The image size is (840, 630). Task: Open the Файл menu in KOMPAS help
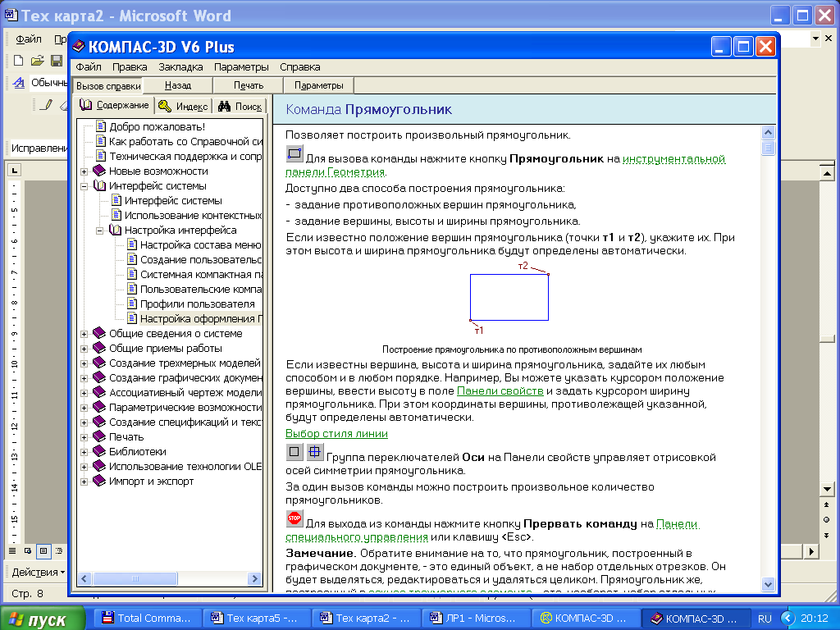click(x=89, y=67)
